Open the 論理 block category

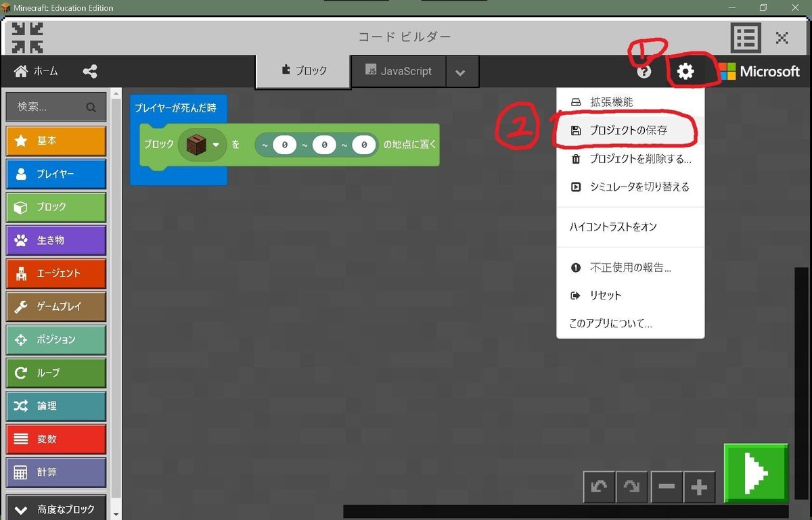56,406
